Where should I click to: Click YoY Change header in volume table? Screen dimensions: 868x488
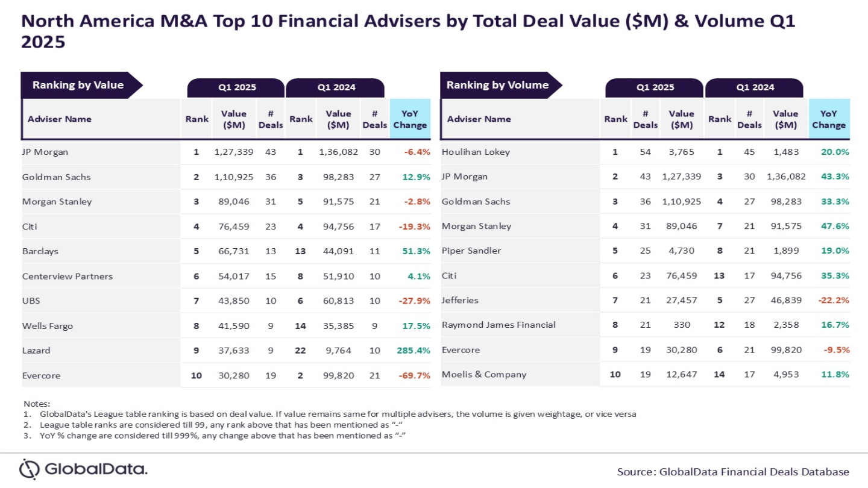(828, 119)
